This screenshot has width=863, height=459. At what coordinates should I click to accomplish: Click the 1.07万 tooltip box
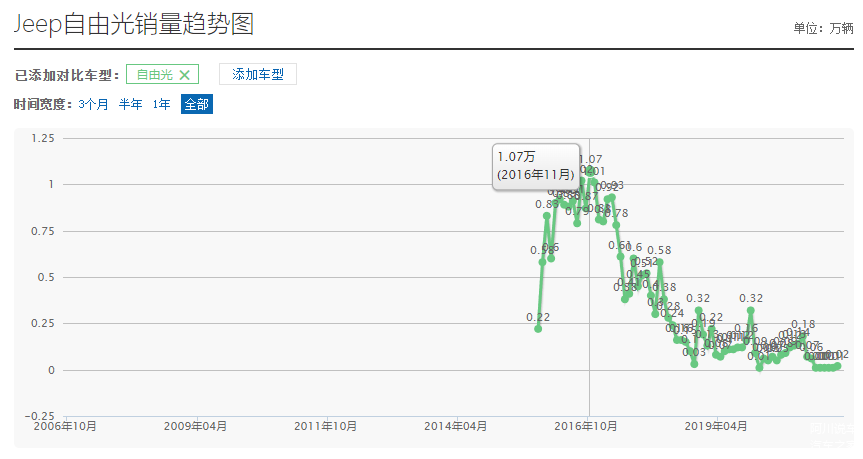pyautogui.click(x=536, y=165)
